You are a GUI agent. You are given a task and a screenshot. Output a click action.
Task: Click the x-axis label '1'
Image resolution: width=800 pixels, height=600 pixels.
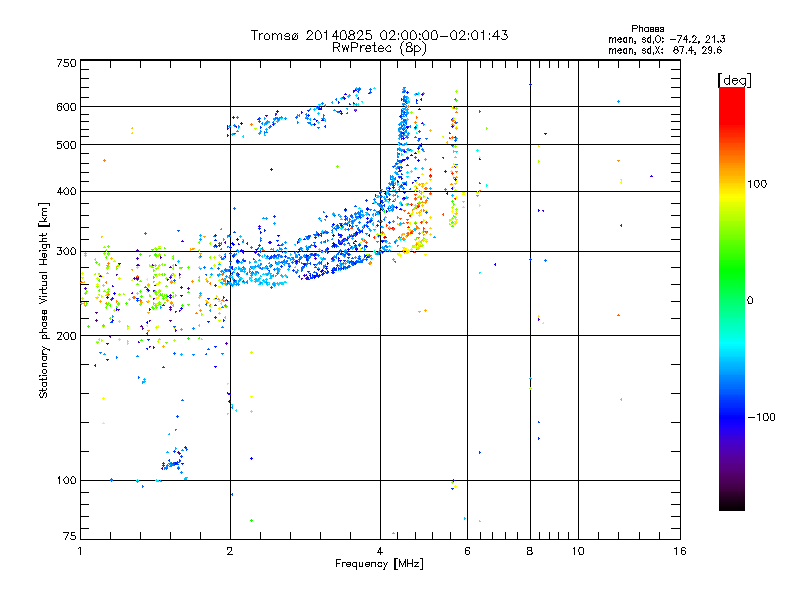80,551
